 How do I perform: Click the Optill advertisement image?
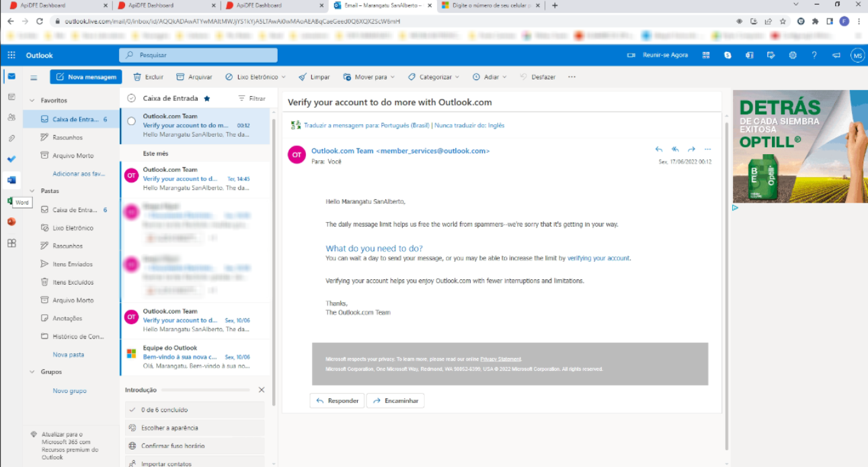800,147
